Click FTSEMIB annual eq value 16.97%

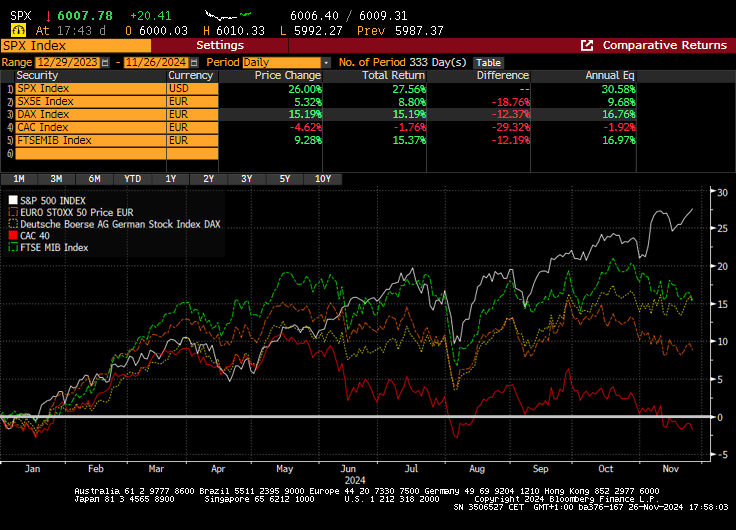click(x=619, y=141)
